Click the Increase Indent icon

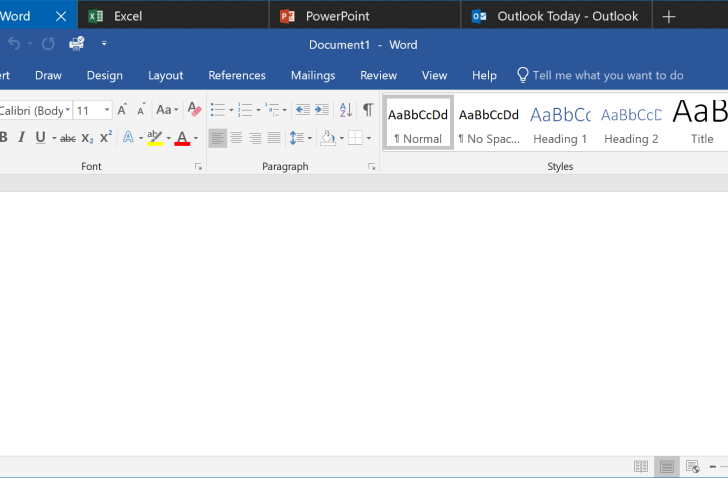322,110
